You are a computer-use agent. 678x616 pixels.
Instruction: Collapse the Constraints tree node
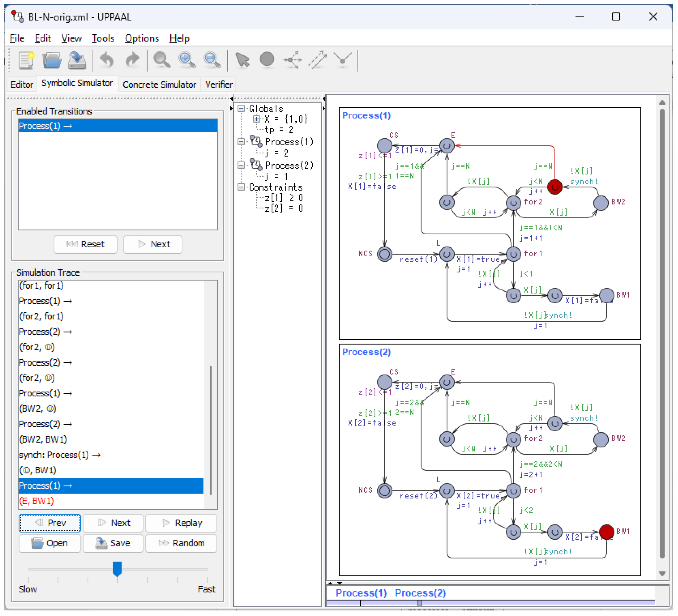241,187
